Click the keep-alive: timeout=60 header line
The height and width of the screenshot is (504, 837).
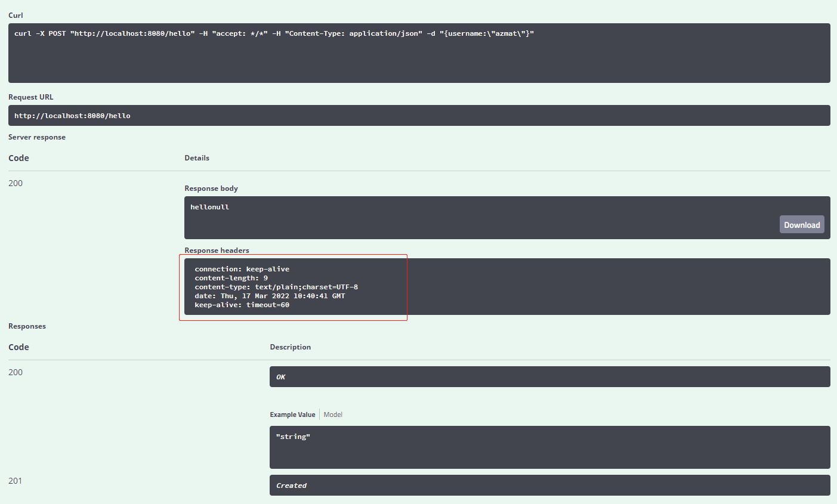coord(242,305)
